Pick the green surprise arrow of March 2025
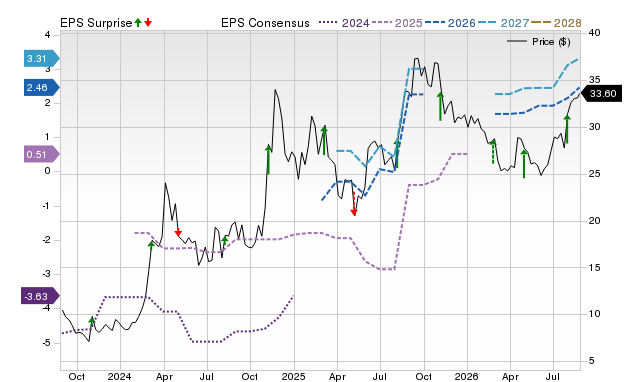The width and height of the screenshot is (640, 382). coord(324,140)
